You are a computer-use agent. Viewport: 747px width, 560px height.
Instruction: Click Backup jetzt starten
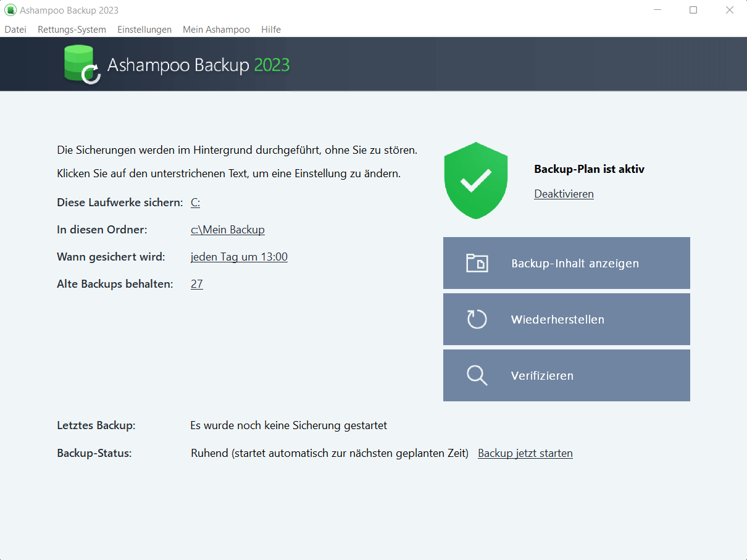pos(525,453)
